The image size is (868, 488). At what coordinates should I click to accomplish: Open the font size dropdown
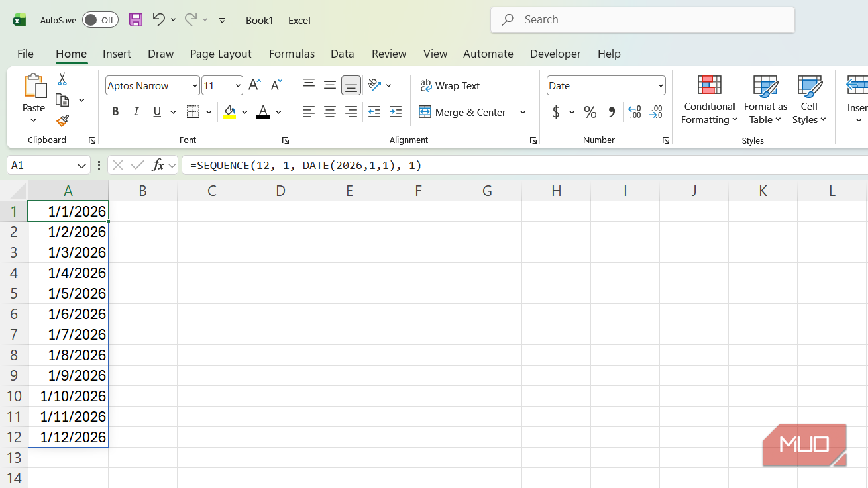pyautogui.click(x=239, y=85)
